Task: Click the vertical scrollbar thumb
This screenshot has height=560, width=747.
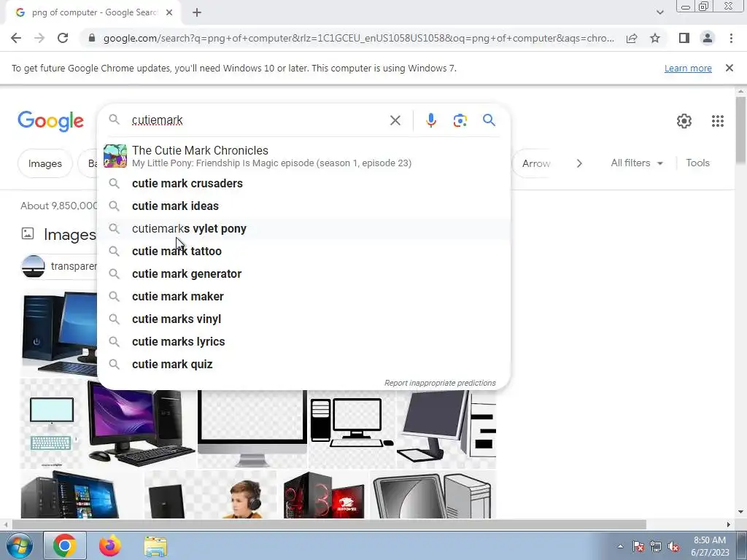Action: coord(740,130)
